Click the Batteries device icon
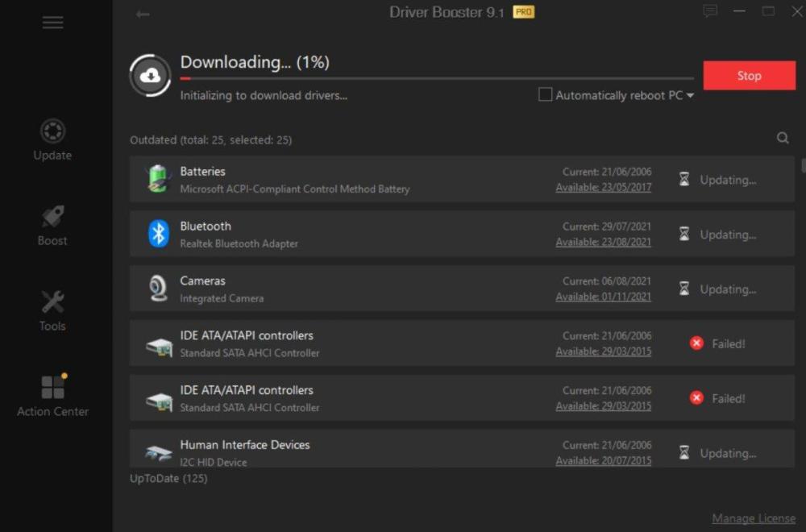806x532 pixels. (x=158, y=179)
